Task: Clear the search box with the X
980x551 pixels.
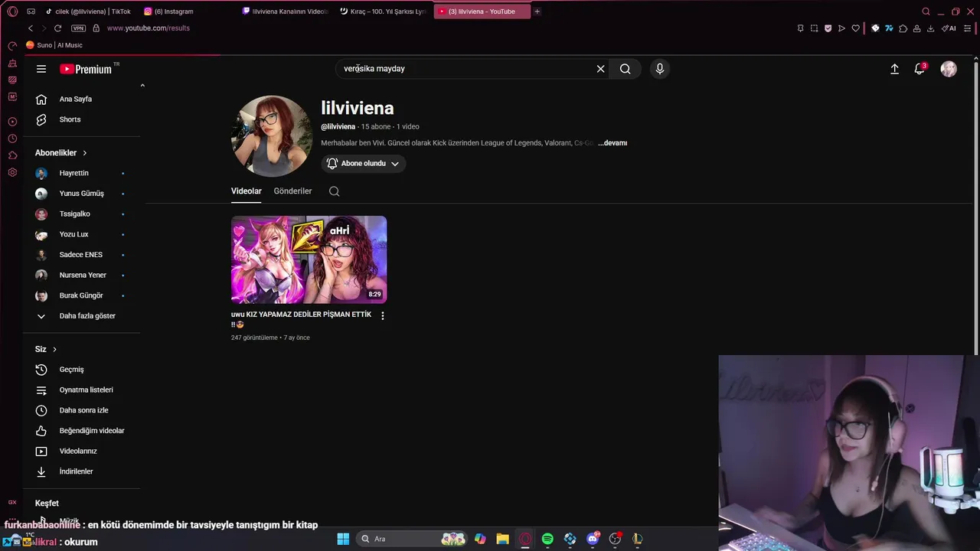Action: (x=601, y=69)
